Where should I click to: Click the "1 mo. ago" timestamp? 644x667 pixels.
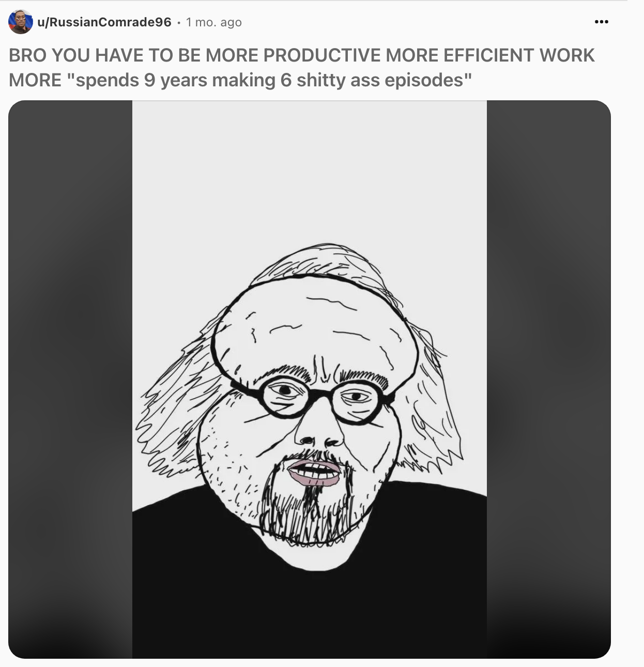[x=214, y=22]
